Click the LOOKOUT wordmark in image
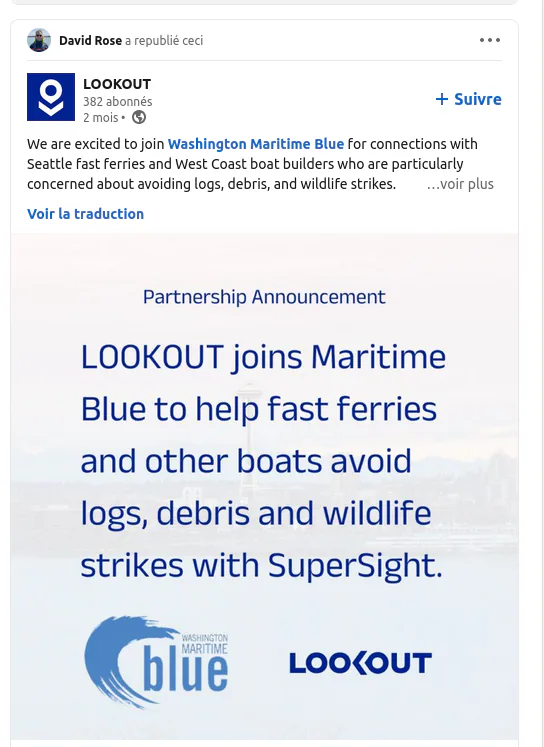Screen dimensions: 544x747 click(x=361, y=663)
